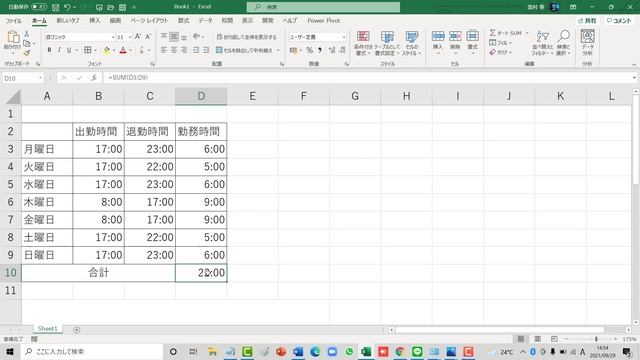Toggle top vertical alignment
The image size is (640, 360).
point(164,37)
